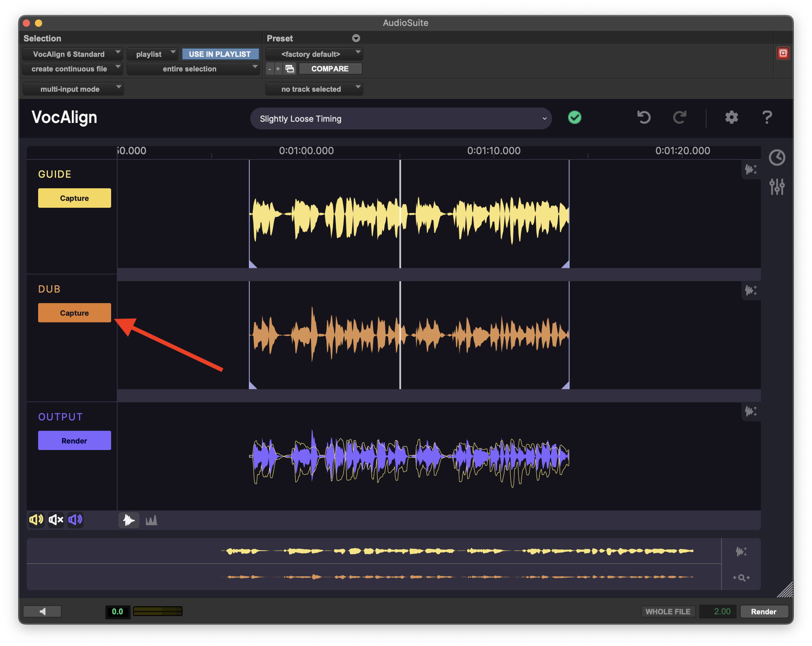Viewport: 812px width, 646px height.
Task: Click the COMPARE button
Action: 330,69
